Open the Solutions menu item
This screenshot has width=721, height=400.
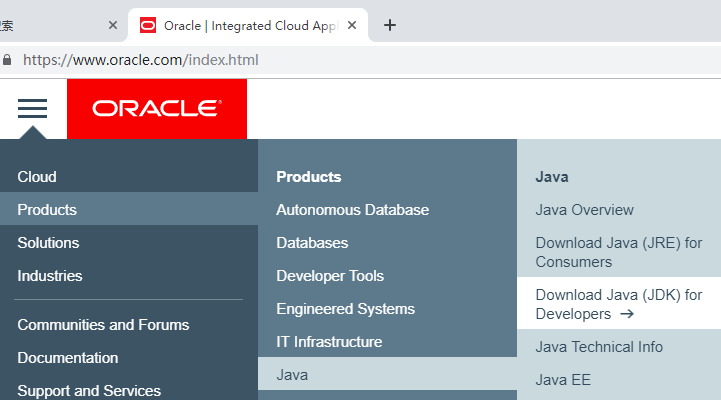pos(48,243)
